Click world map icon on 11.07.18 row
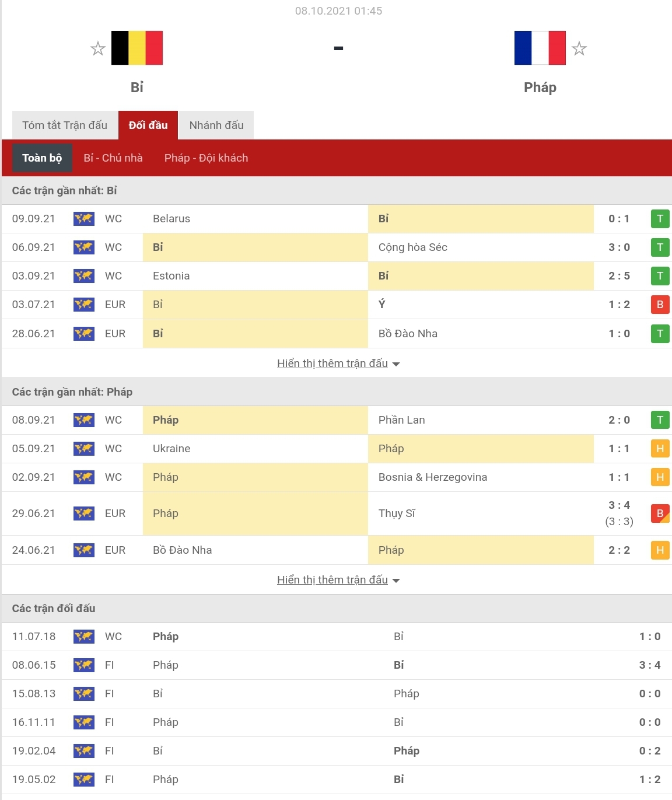Viewport: 672px width, 800px height. click(x=84, y=637)
